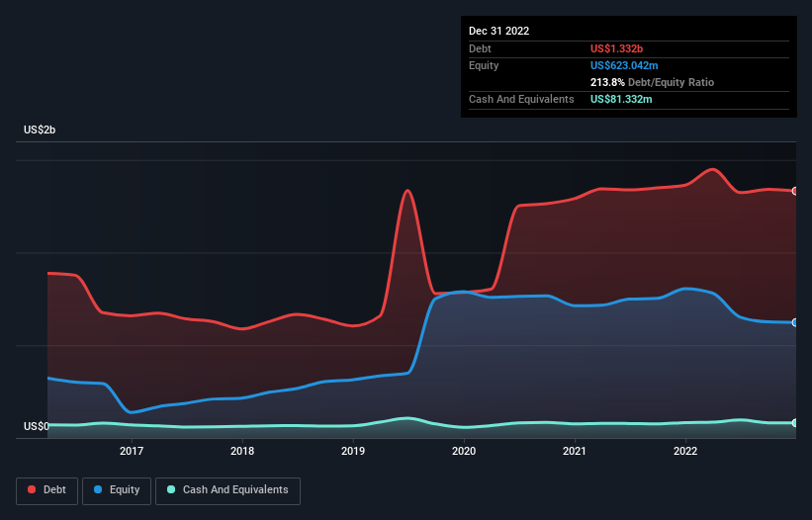Toggle the Debt series legend button
Viewport: 812px width, 520px height.
pyautogui.click(x=46, y=490)
